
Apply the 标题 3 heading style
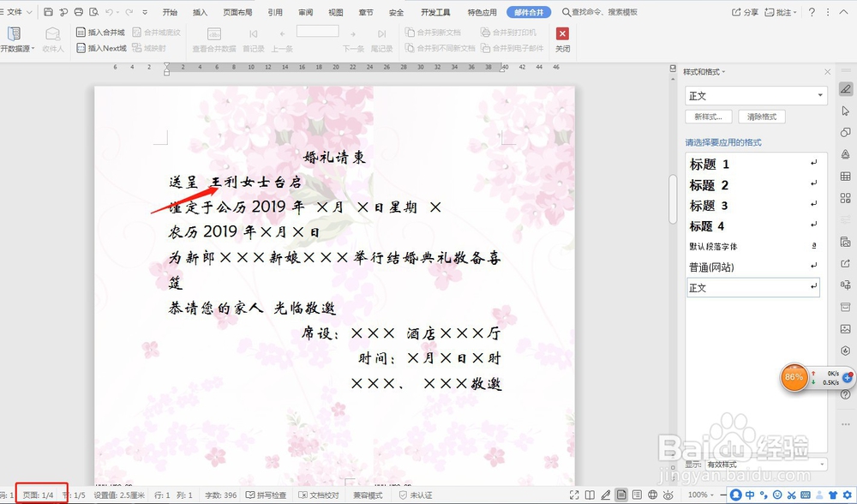753,206
